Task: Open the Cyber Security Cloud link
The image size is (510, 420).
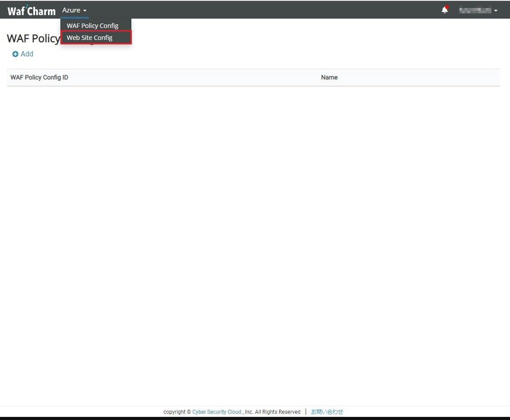Action: point(217,412)
